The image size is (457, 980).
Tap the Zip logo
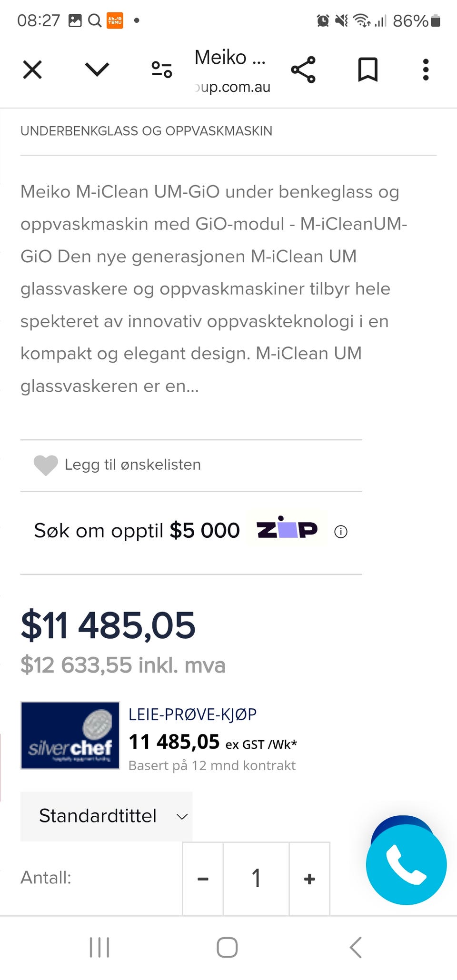pos(287,529)
